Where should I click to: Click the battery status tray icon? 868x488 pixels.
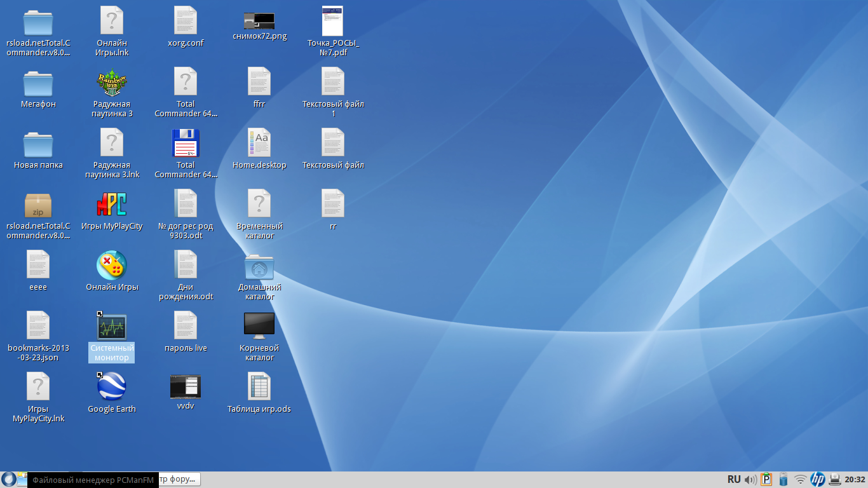pos(783,480)
